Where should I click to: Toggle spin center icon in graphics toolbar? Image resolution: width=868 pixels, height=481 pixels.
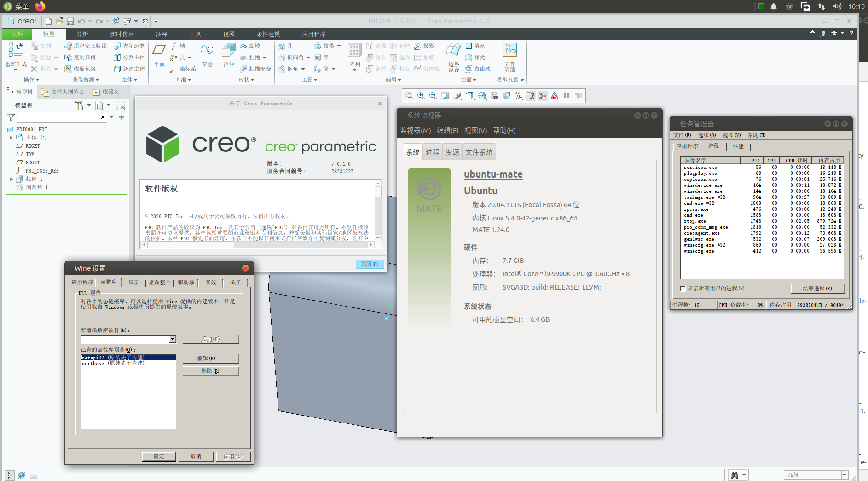click(x=543, y=96)
